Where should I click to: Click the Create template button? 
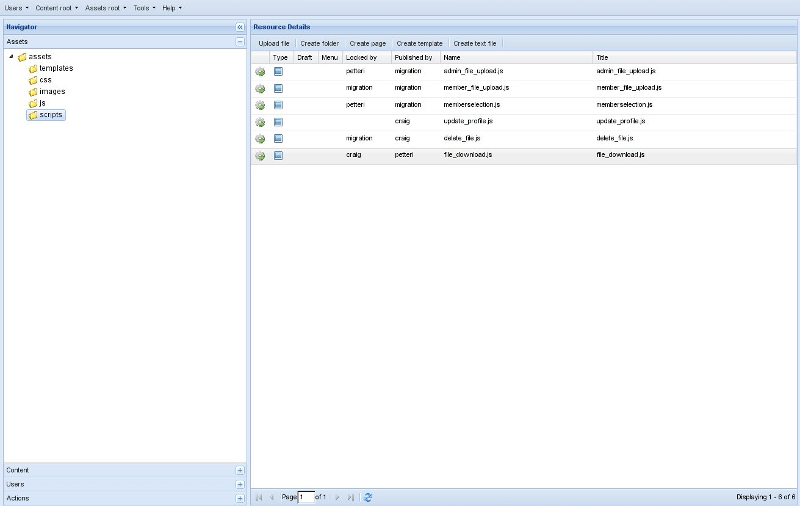pyautogui.click(x=419, y=44)
